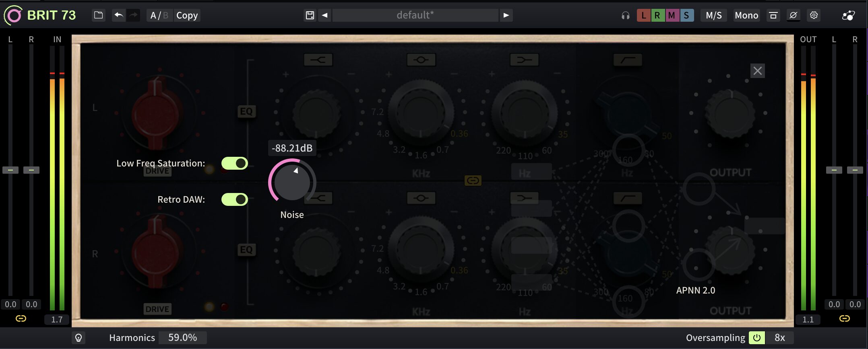
Task: Open the Plugin Alliance network icon
Action: [x=849, y=15]
